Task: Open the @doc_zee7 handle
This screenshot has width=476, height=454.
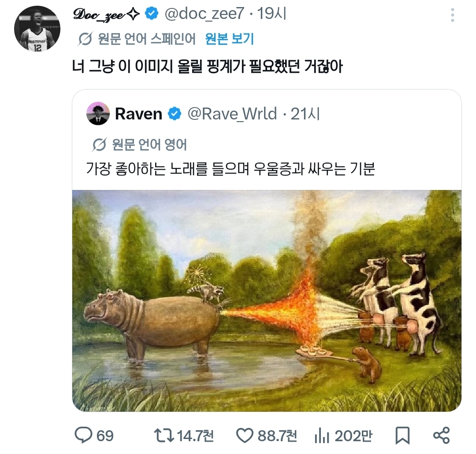Action: [204, 14]
